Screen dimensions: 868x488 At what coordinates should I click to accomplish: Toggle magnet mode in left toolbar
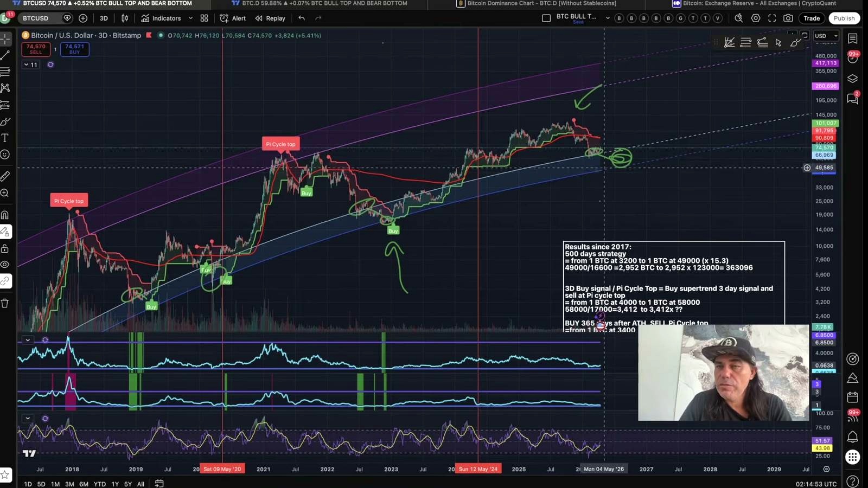pos(5,215)
